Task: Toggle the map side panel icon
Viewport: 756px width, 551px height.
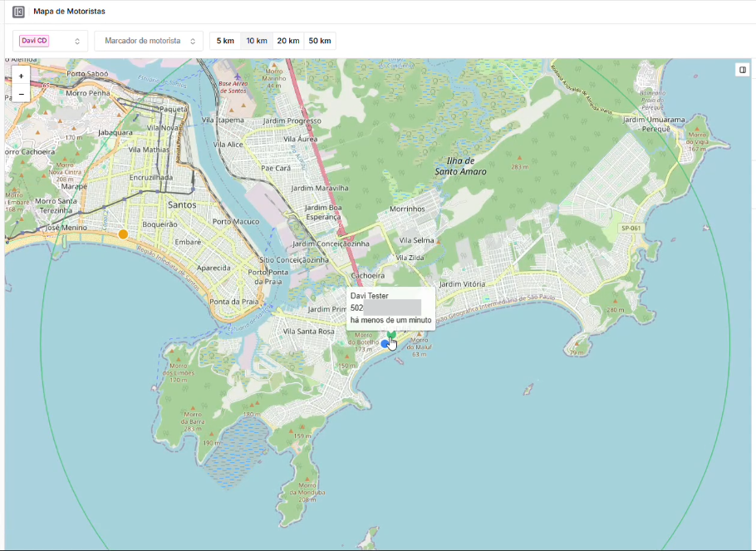Action: pos(743,70)
